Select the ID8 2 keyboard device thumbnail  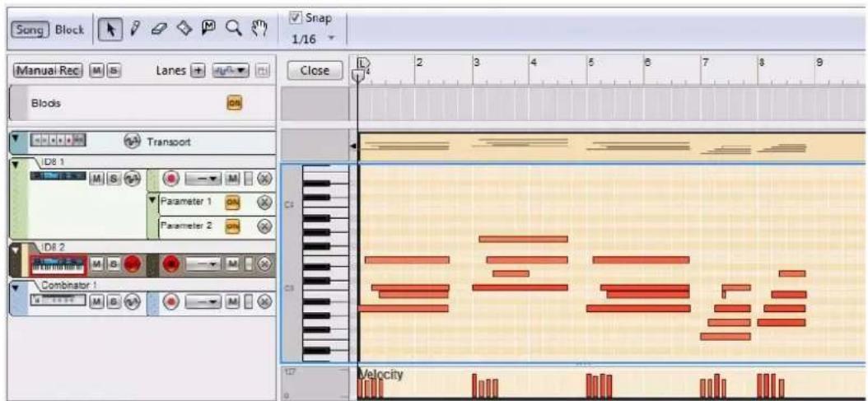58,264
